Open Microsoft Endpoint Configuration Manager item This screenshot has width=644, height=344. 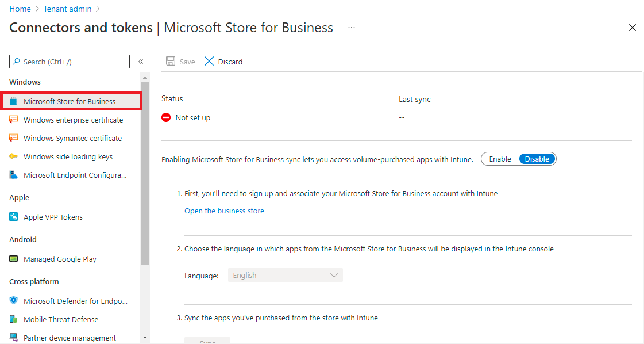[75, 175]
